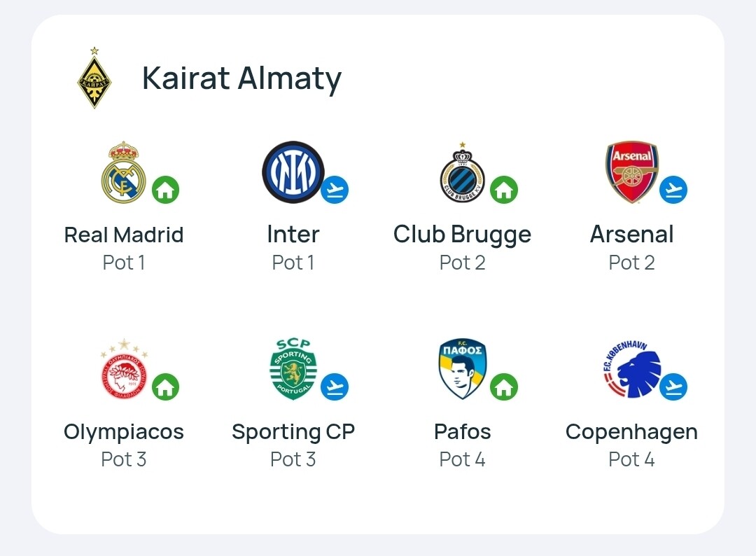Select the Sporting CP crest
This screenshot has width=756, height=556.
[x=293, y=369]
